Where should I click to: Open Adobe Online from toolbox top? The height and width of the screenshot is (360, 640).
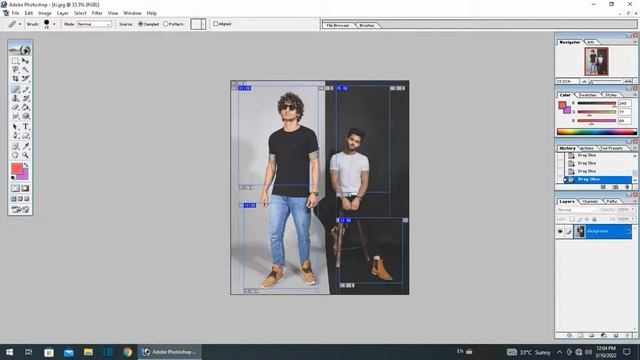pos(20,50)
